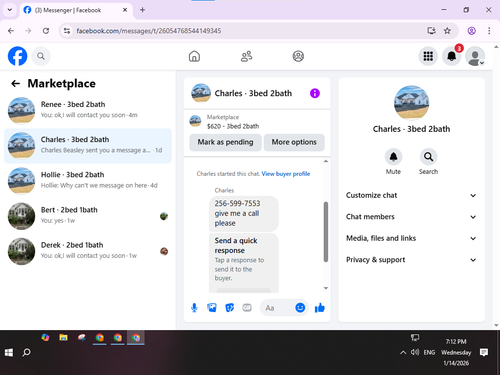The width and height of the screenshot is (500, 375).
Task: Click the Facebook search magnifier icon
Action: [41, 56]
